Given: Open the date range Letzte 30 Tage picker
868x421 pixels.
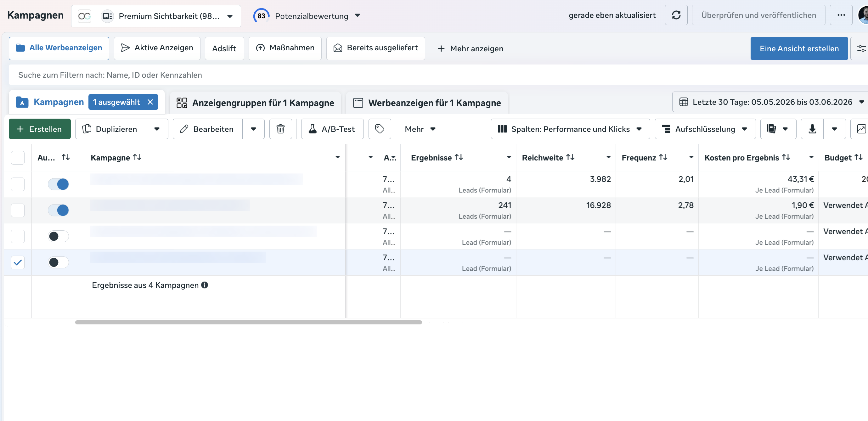Looking at the screenshot, I should (770, 102).
